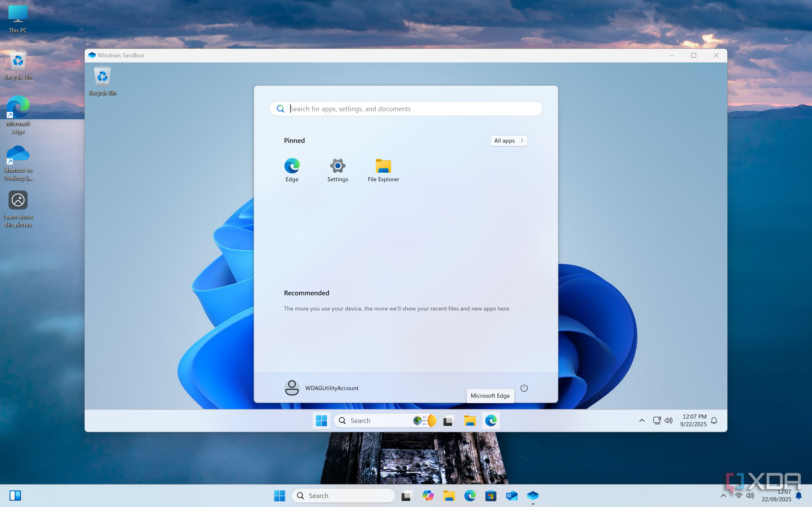Open pinned Settings gear icon
This screenshot has height=507, width=812.
coord(337,170)
